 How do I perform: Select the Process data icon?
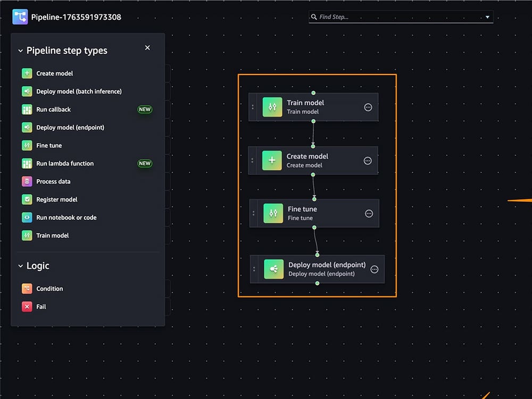27,181
